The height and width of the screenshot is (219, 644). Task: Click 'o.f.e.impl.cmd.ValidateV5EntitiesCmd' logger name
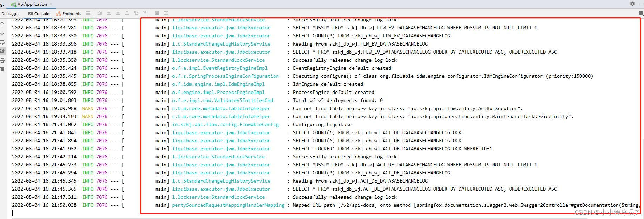click(x=222, y=100)
